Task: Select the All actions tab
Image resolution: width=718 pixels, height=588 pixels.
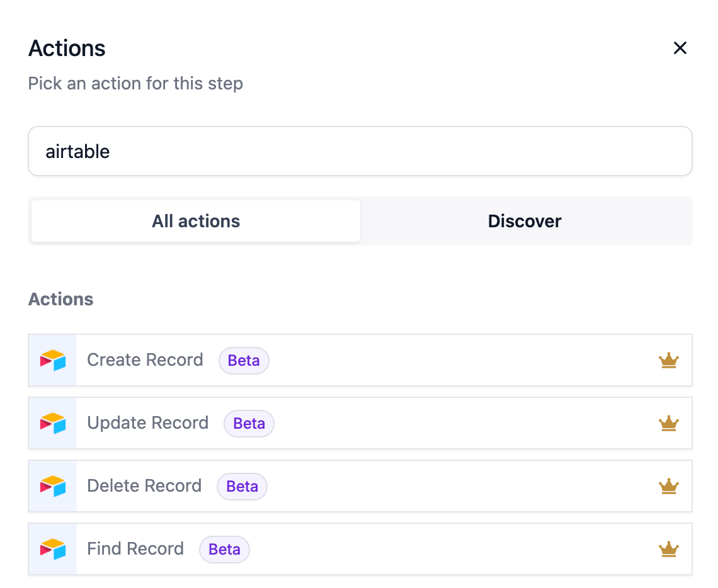Action: pos(195,221)
